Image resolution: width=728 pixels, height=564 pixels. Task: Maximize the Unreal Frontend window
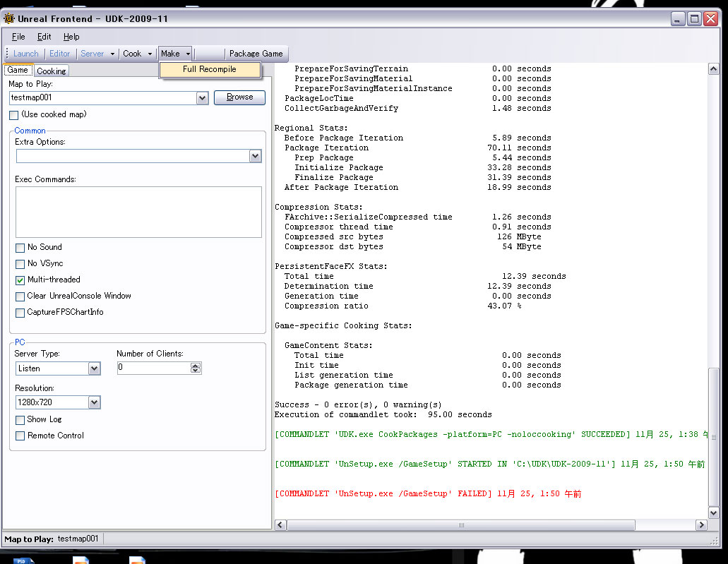click(695, 19)
